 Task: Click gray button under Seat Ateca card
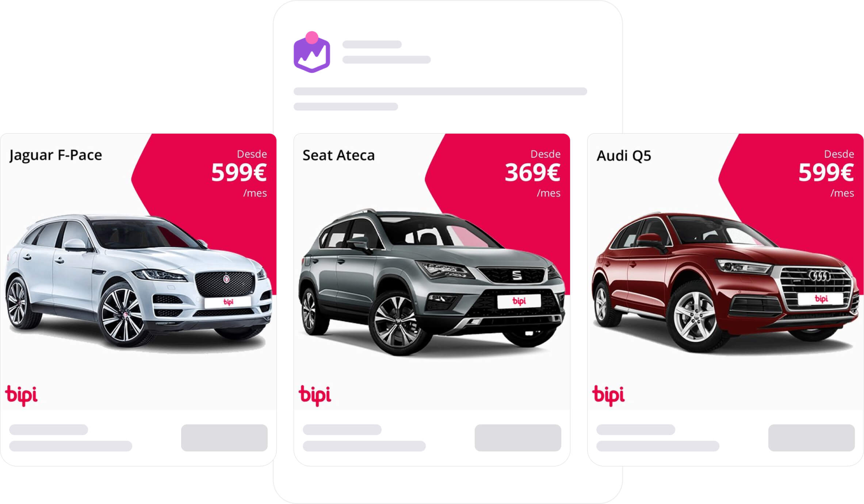point(518,438)
